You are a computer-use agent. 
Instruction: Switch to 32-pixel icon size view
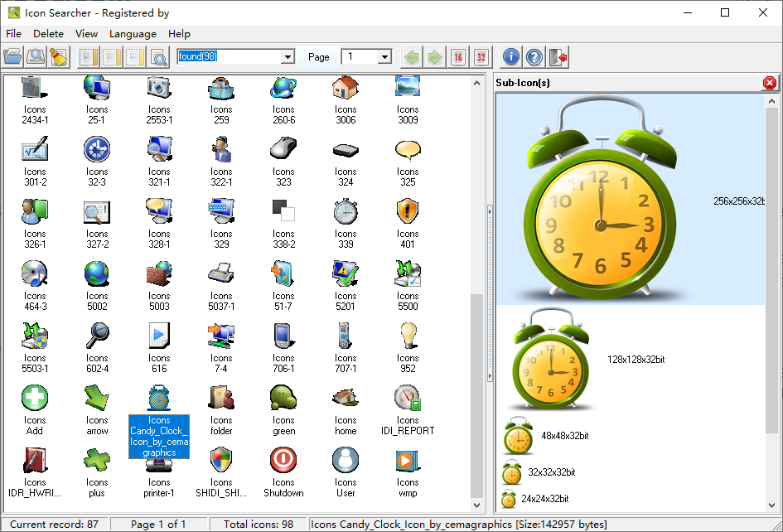pos(481,56)
